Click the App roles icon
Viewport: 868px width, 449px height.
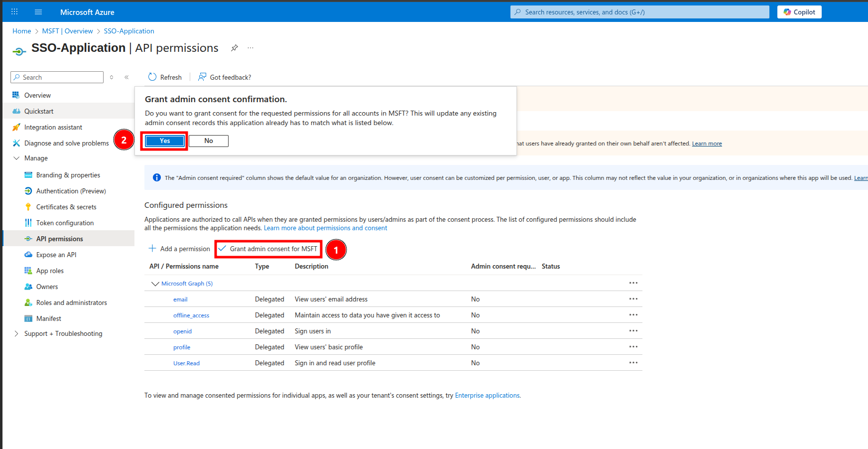coord(28,271)
